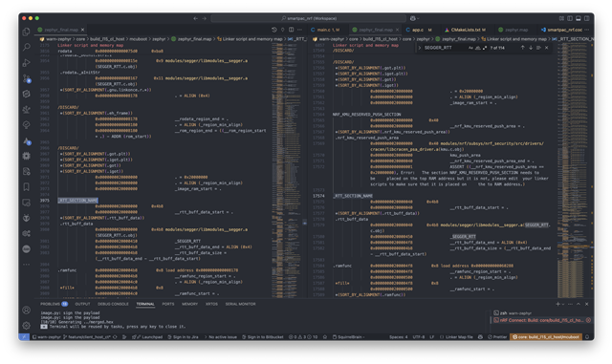Close the find widget
This screenshot has width=612, height=364.
point(547,48)
